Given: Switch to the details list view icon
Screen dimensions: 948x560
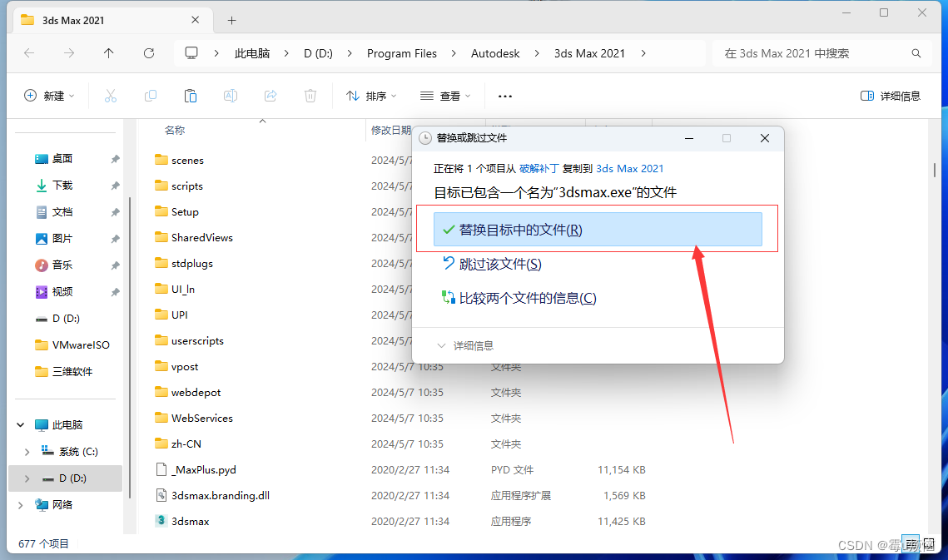Looking at the screenshot, I should [910, 543].
